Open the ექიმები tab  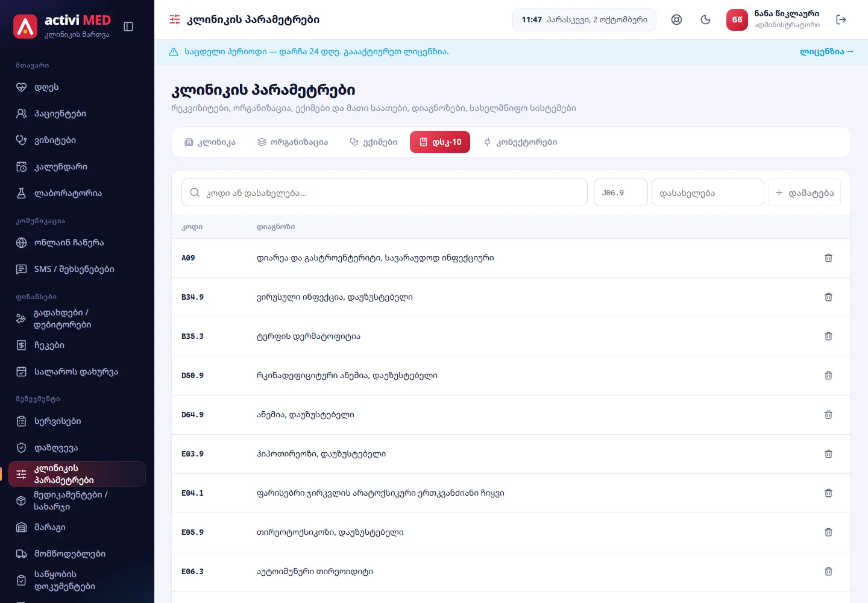click(373, 142)
